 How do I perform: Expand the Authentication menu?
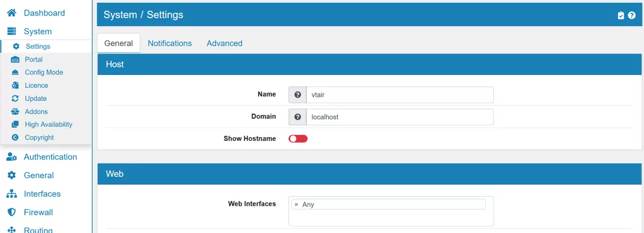[50, 157]
